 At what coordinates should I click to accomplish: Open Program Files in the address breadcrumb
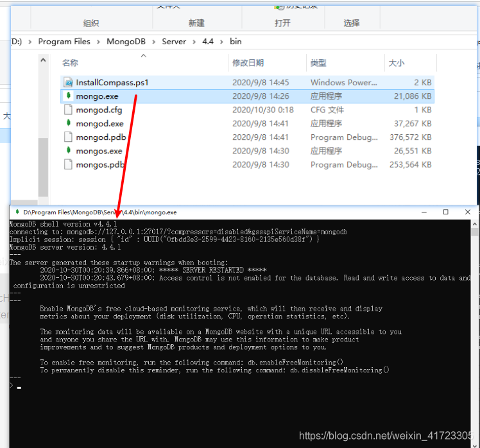click(x=64, y=42)
